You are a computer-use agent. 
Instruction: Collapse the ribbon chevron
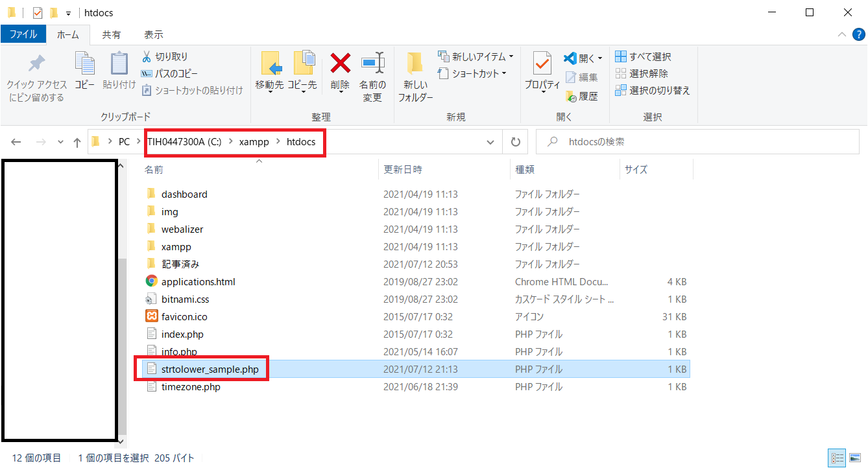842,34
